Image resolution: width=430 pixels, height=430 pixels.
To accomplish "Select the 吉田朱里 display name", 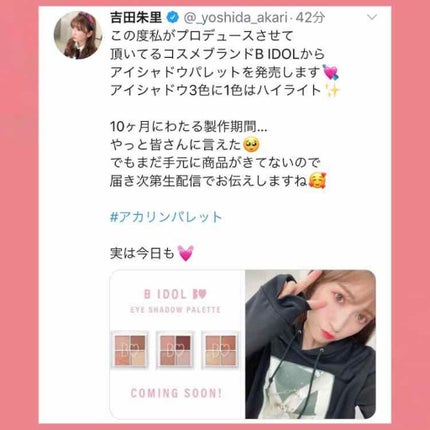I will 136,18.
